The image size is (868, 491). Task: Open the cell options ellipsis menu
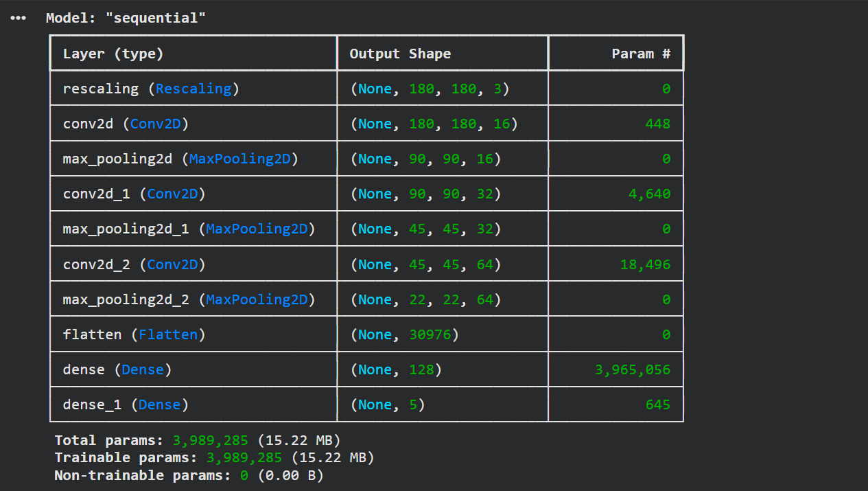[x=17, y=18]
